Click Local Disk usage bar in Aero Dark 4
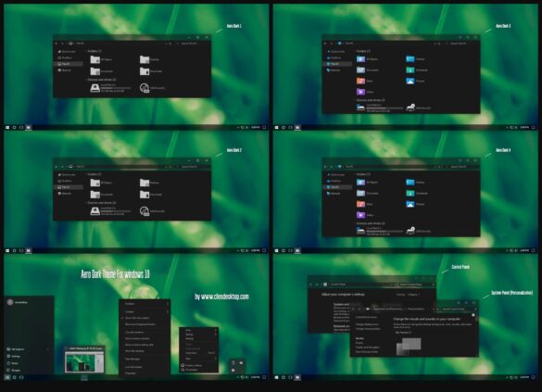 pos(384,232)
